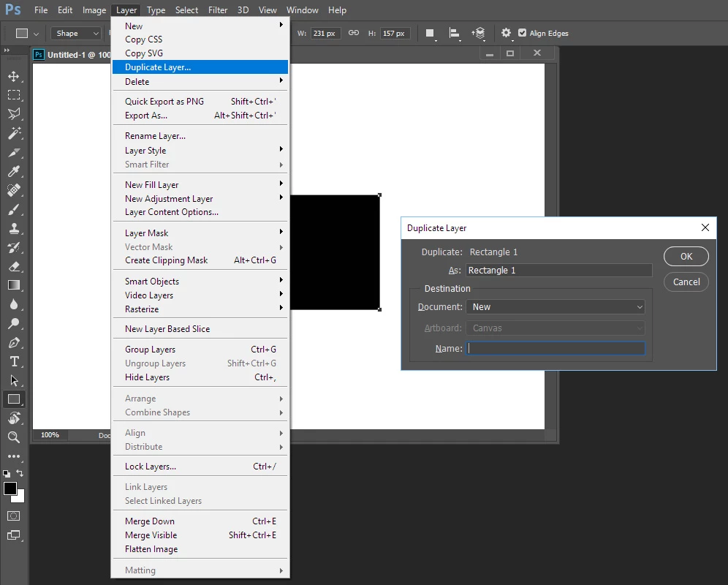The height and width of the screenshot is (585, 728).
Task: Select the Gradient tool
Action: [x=14, y=285]
